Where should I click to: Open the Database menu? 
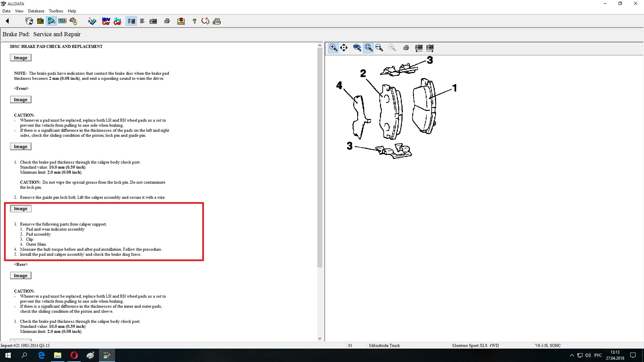[x=36, y=11]
